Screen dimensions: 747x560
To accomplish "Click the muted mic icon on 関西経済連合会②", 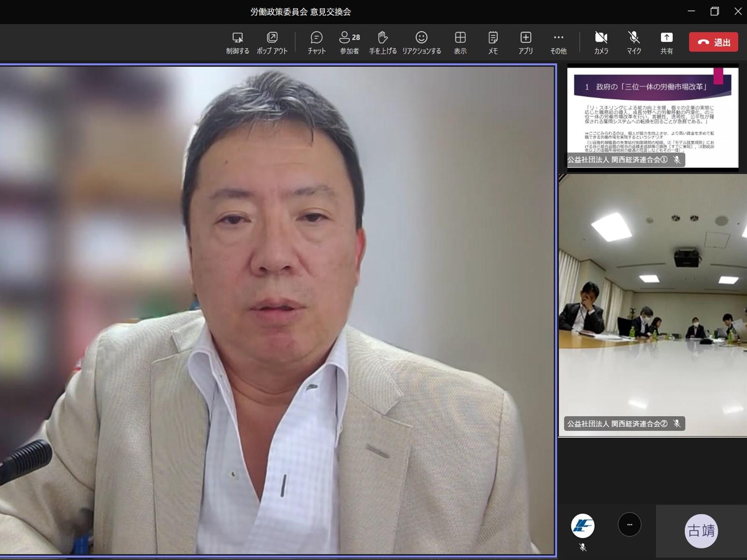I will click(x=677, y=423).
